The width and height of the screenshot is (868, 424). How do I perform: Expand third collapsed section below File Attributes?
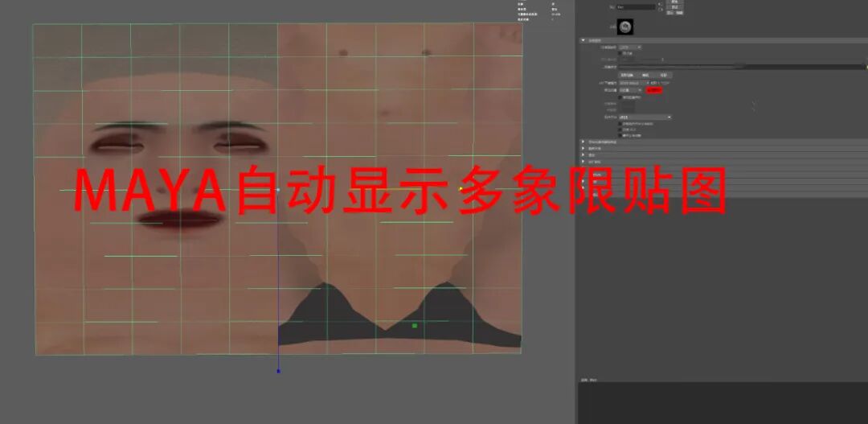click(x=583, y=154)
